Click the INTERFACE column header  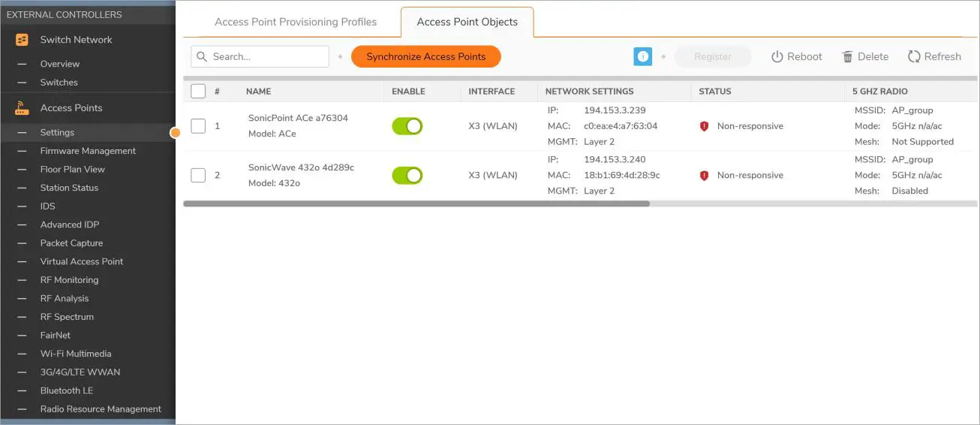[x=492, y=92]
